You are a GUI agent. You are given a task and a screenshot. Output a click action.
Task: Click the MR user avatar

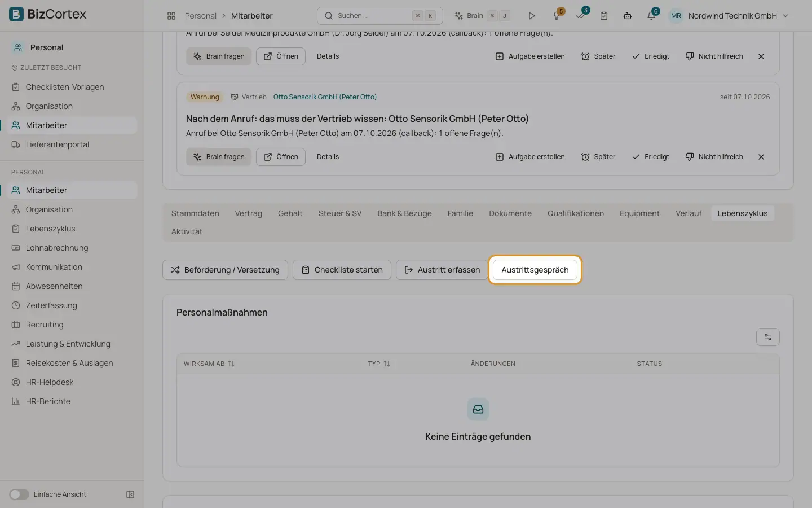click(x=676, y=16)
